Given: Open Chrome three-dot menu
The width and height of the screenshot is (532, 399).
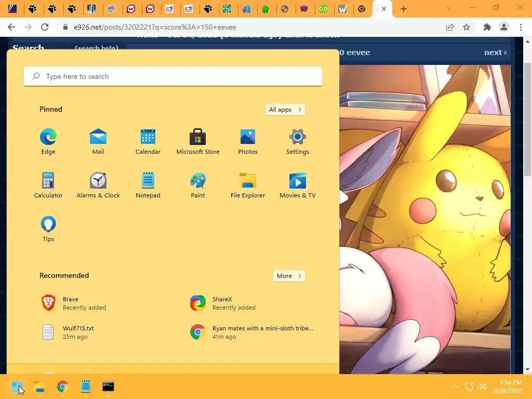Looking at the screenshot, I should pyautogui.click(x=521, y=27).
